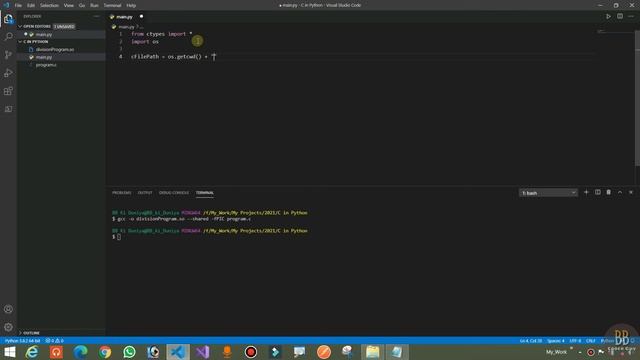Create a new terminal with plus icon
This screenshot has height=360, width=640.
click(586, 192)
